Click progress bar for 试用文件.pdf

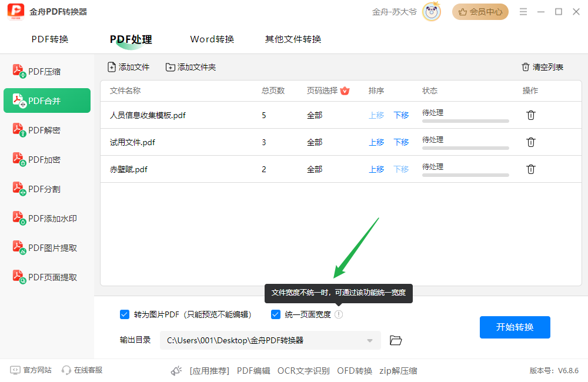point(465,148)
